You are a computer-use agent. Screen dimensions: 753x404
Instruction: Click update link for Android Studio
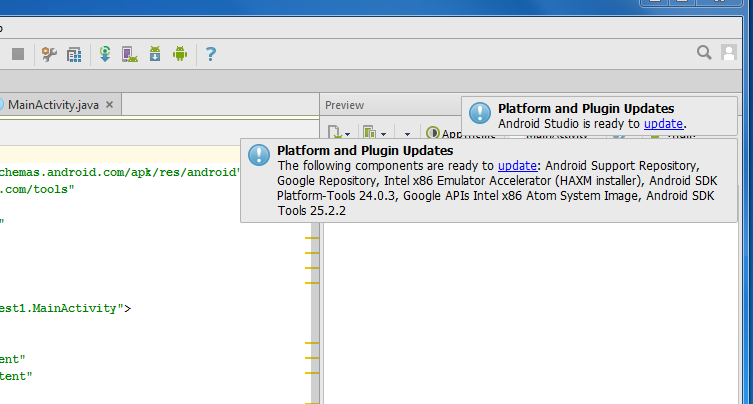[x=663, y=124]
